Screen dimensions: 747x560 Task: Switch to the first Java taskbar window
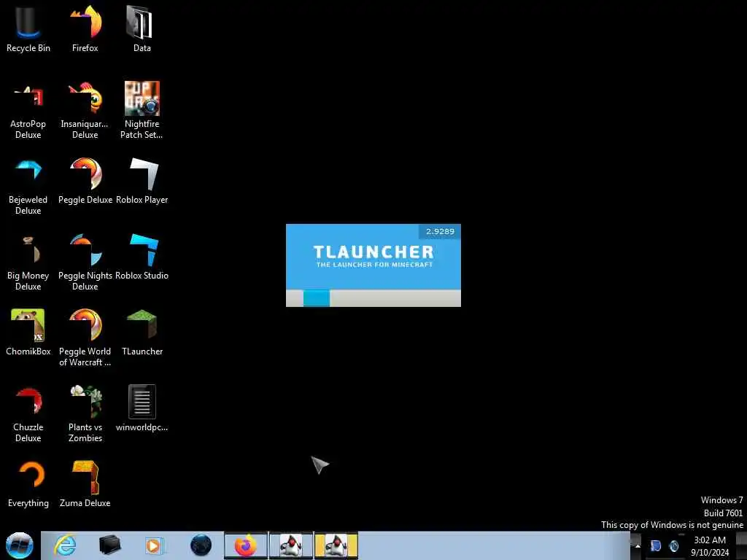pyautogui.click(x=291, y=545)
